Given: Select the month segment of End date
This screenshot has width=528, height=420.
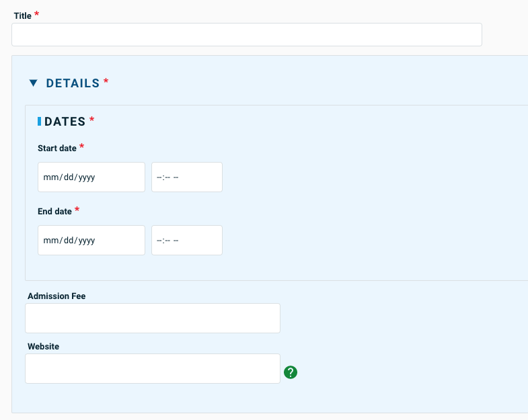Looking at the screenshot, I should click(51, 241).
